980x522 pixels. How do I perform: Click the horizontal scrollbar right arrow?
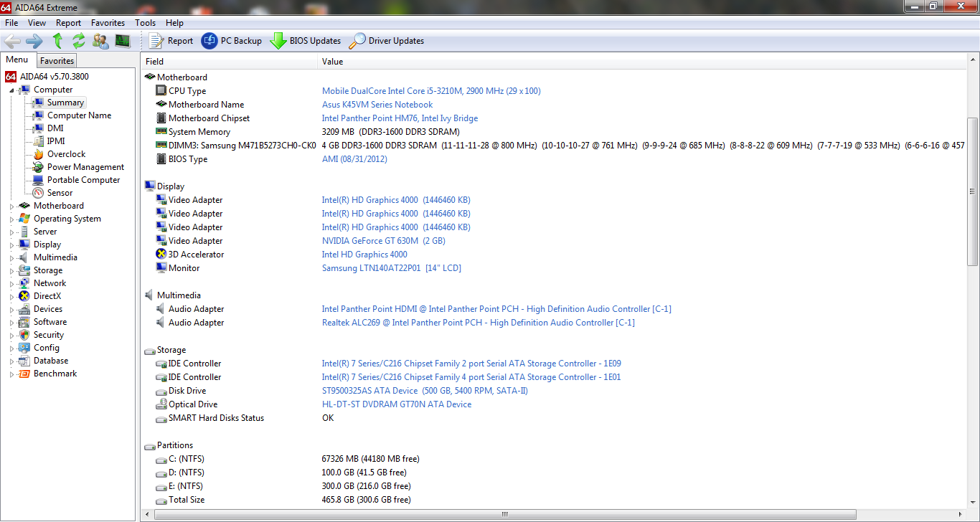pos(961,514)
